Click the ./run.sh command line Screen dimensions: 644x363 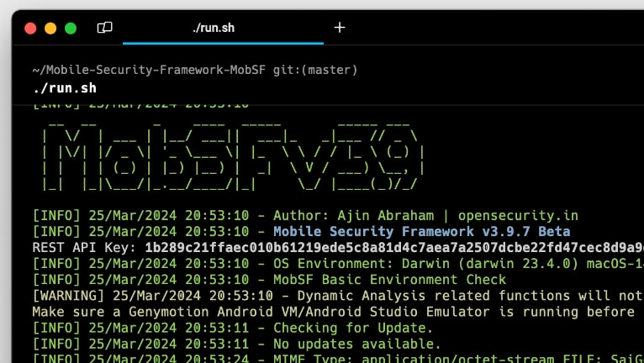pos(65,88)
